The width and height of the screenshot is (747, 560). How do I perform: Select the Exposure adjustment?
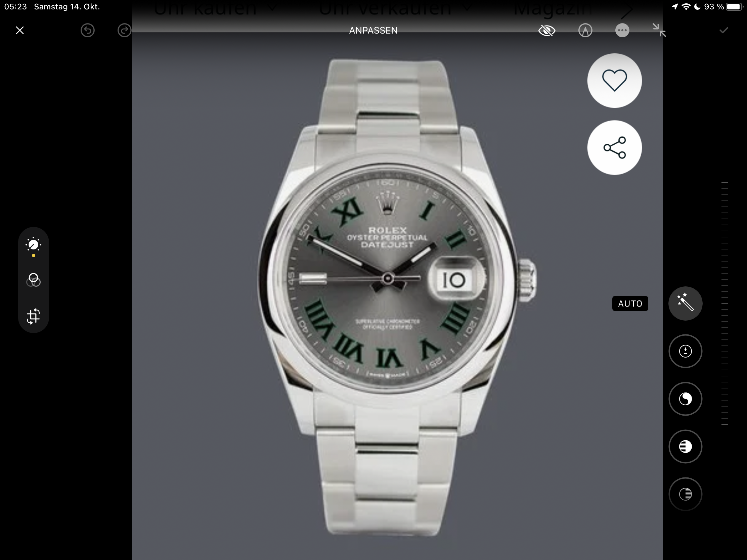(685, 351)
